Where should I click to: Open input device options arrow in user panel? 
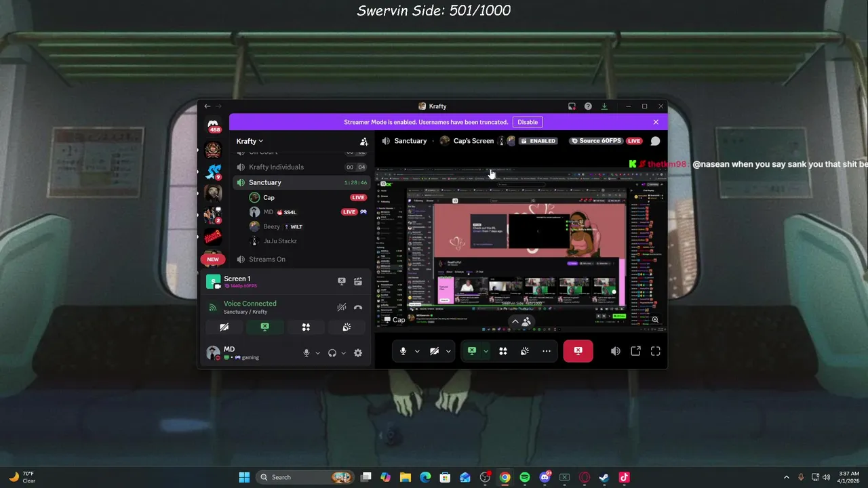click(x=317, y=353)
